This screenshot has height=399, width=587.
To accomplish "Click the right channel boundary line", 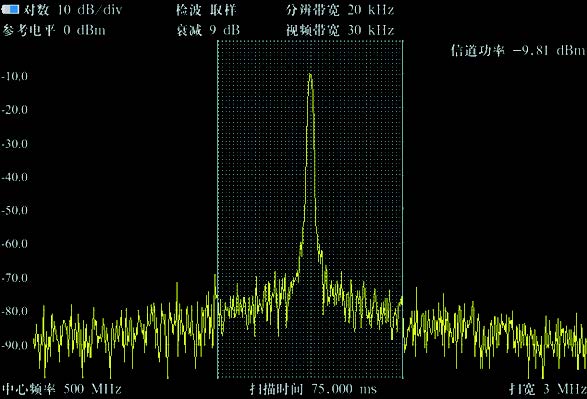I will click(x=403, y=210).
